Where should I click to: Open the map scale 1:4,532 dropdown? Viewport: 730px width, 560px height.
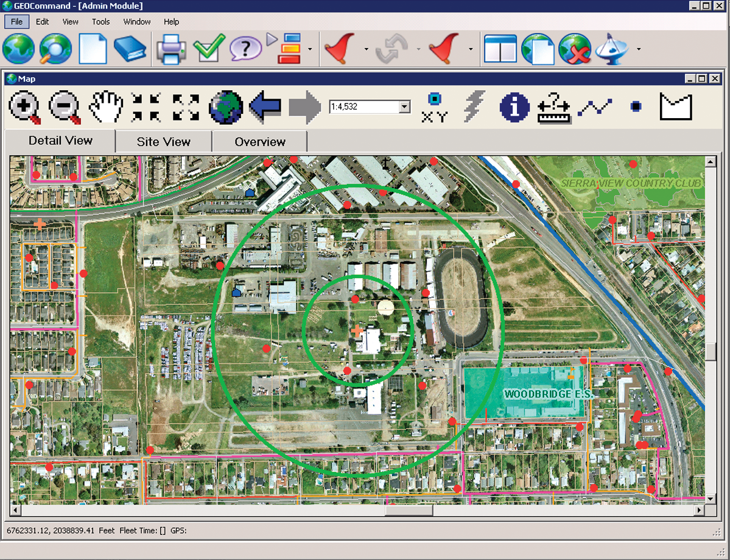click(404, 107)
